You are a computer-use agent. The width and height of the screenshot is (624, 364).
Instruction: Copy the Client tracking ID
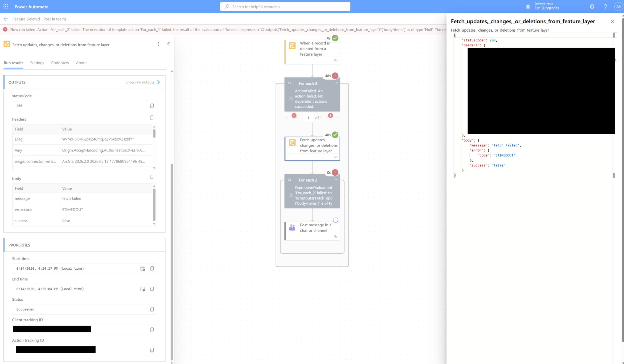[152, 330]
